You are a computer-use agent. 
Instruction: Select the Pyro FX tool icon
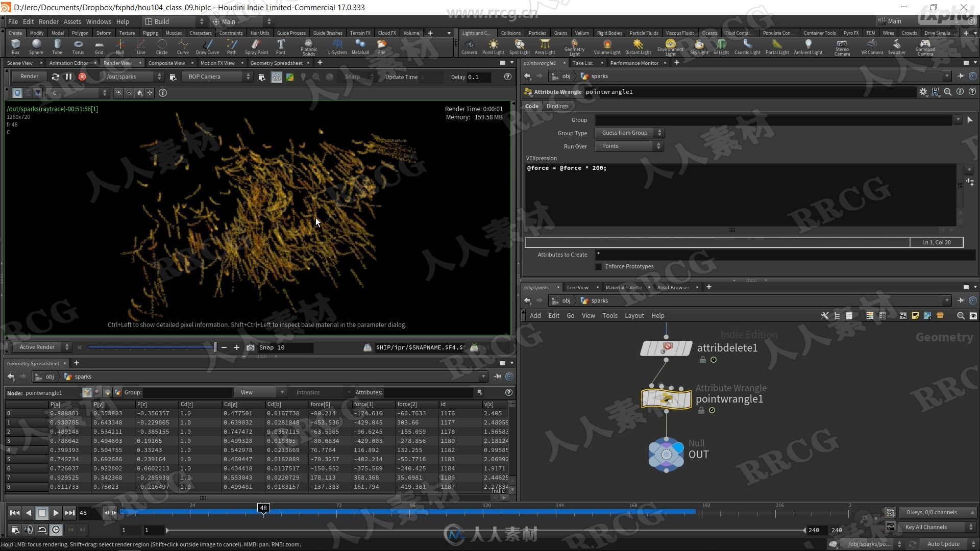[850, 32]
